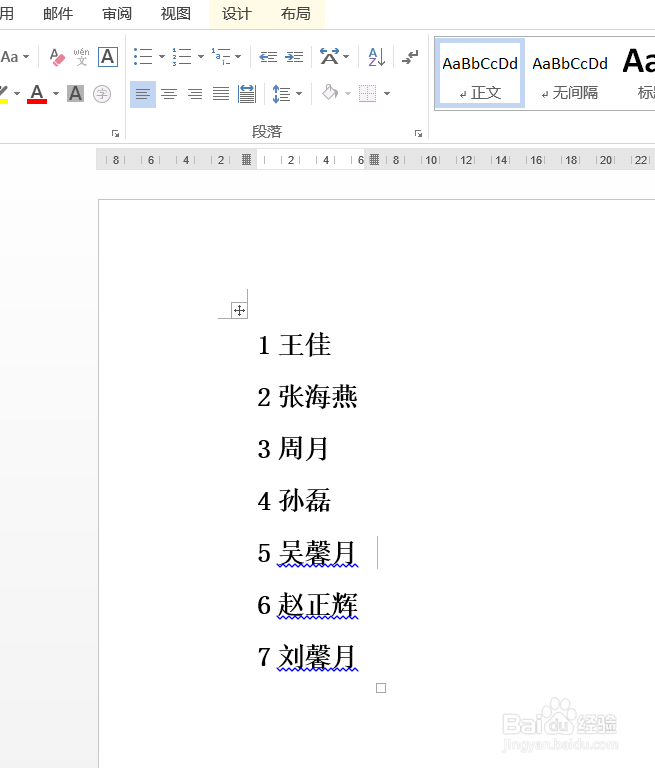Screen dimensions: 655x768
Task: Open the 审阅 ribbon tab
Action: [117, 14]
